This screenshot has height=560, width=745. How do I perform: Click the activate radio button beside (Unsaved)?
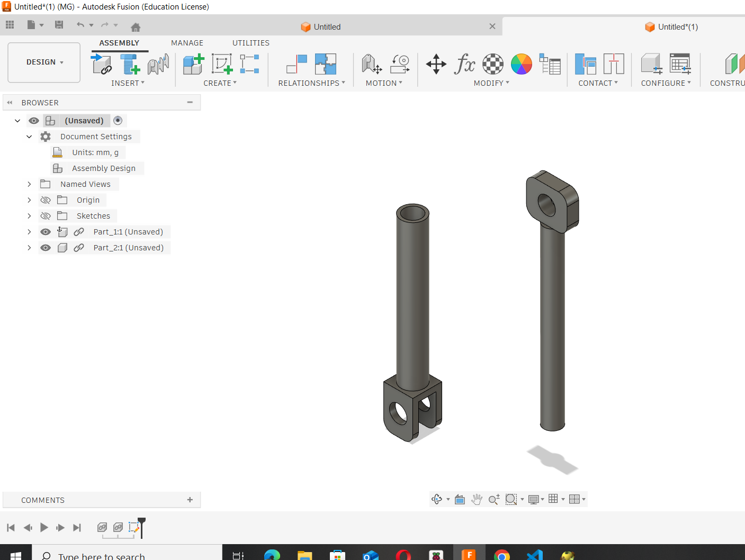pyautogui.click(x=118, y=121)
